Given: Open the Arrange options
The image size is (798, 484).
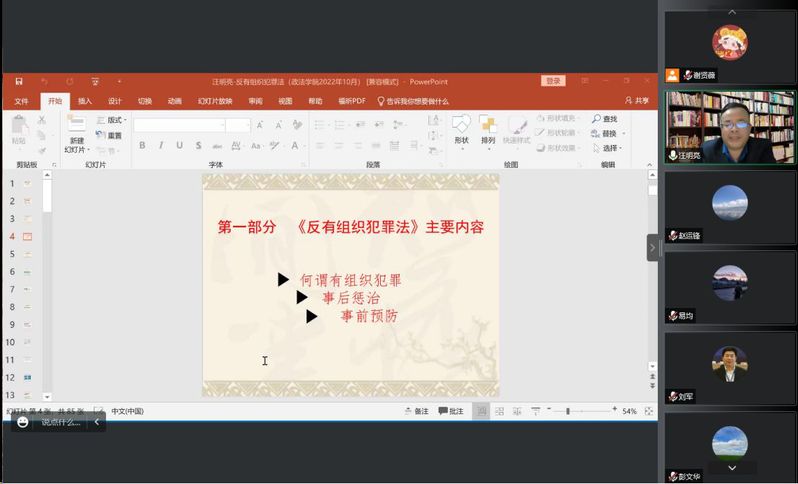Looking at the screenshot, I should click(x=488, y=129).
